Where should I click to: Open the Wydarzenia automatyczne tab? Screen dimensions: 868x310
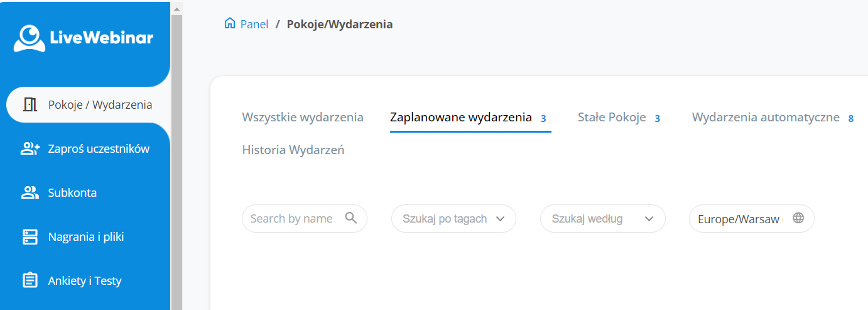(766, 118)
